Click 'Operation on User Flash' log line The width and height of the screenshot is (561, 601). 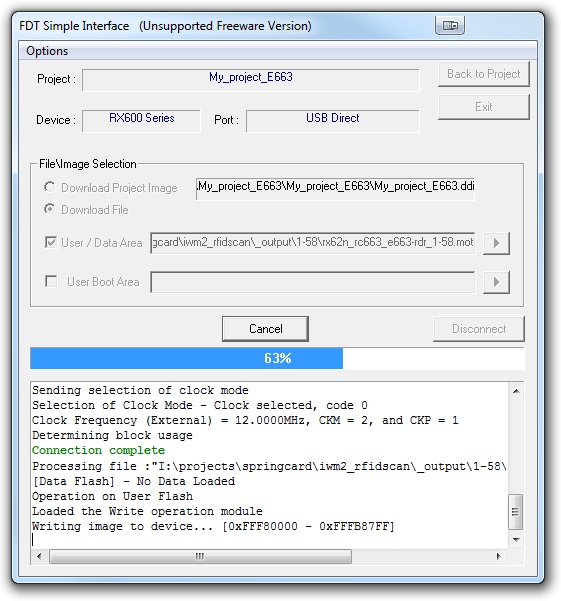112,496
